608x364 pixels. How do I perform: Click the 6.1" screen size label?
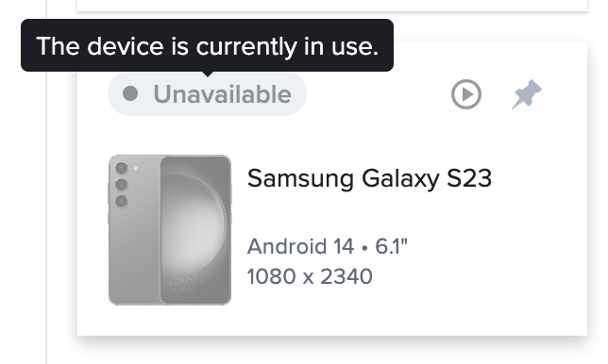tap(391, 246)
